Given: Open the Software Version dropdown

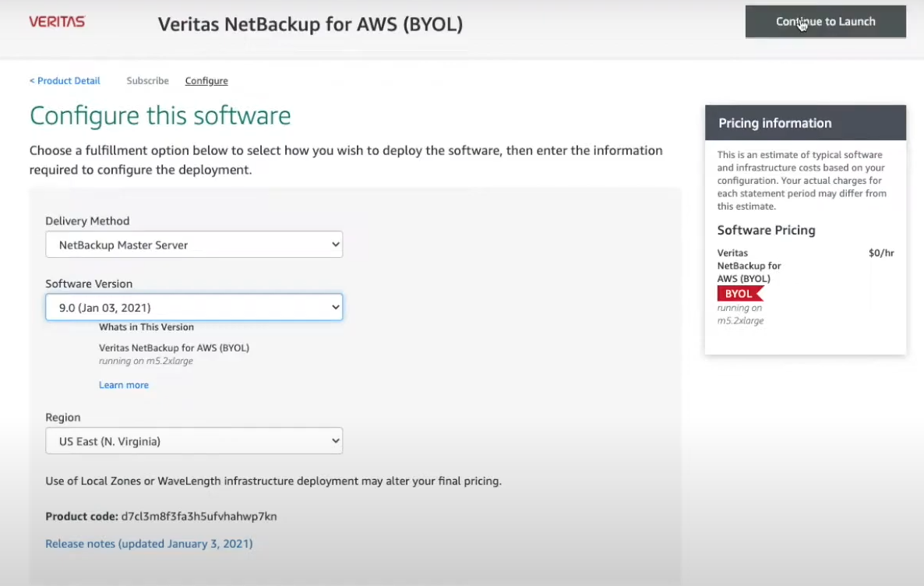Looking at the screenshot, I should coord(194,307).
